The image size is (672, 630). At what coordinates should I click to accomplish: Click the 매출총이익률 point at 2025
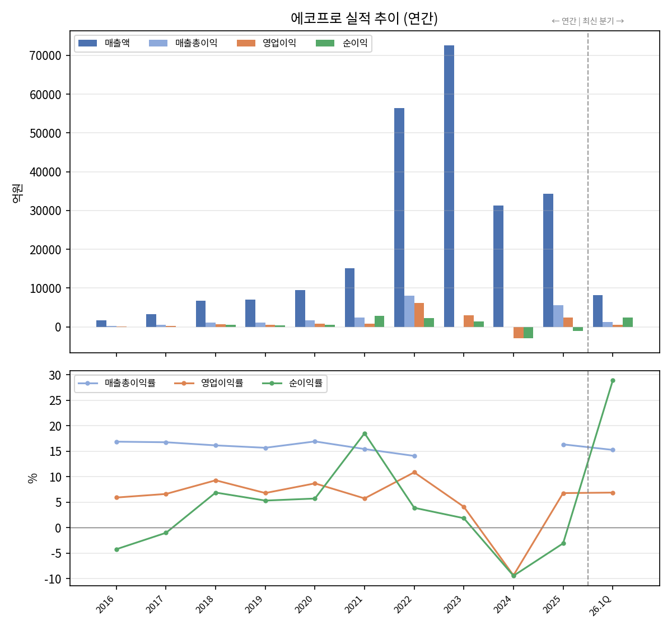click(x=563, y=445)
